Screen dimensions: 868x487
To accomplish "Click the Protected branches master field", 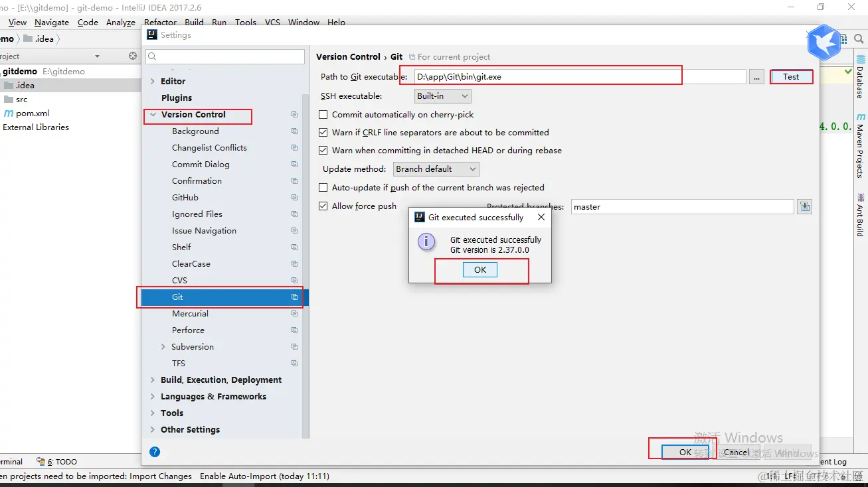I will 683,207.
